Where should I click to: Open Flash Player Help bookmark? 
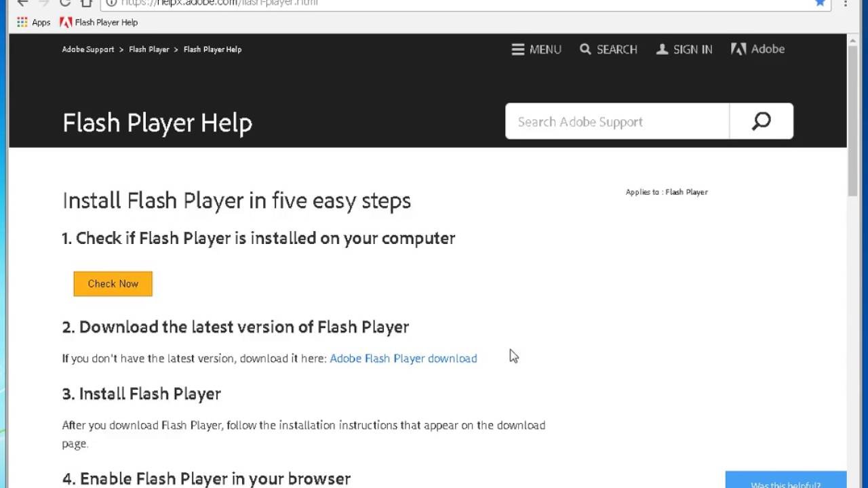point(98,22)
